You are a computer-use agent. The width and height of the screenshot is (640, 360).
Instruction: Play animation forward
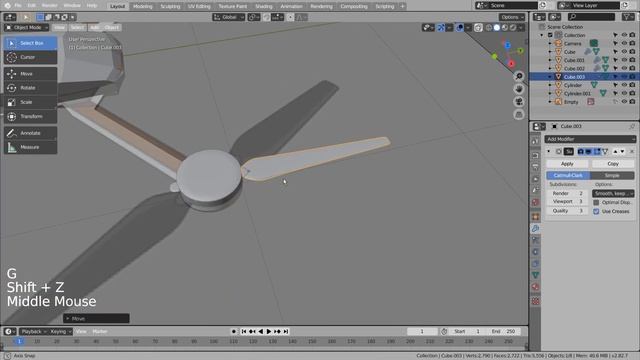coord(269,331)
